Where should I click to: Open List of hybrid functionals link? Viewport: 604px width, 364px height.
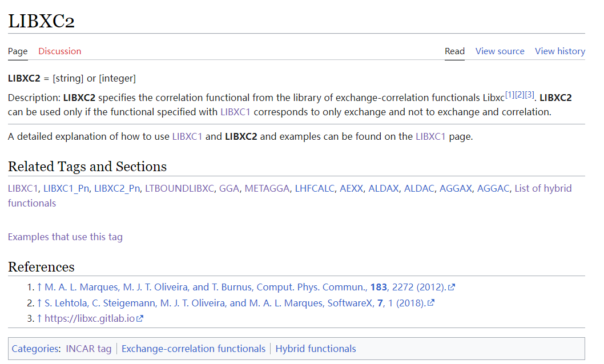(543, 188)
